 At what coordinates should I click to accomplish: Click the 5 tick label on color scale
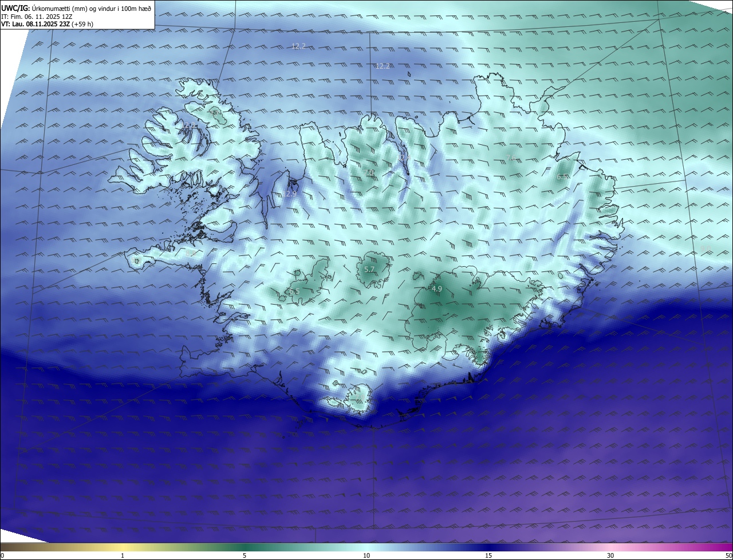245,555
